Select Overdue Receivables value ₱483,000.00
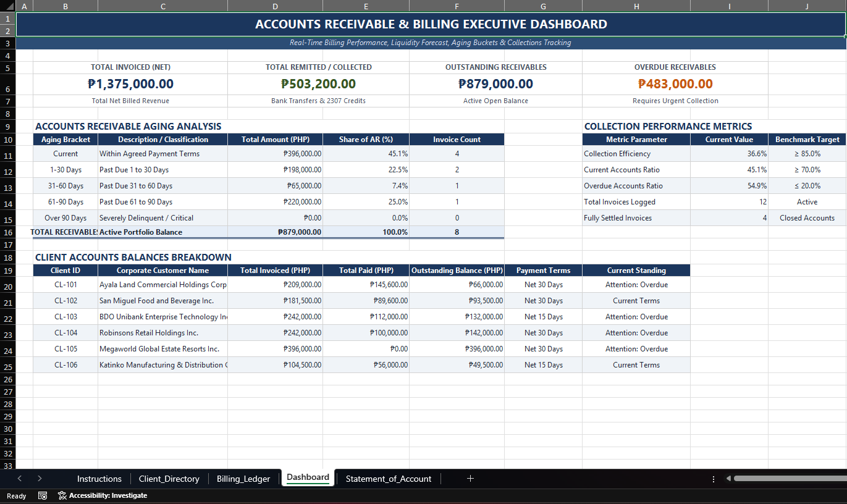The width and height of the screenshot is (847, 504). pos(675,84)
